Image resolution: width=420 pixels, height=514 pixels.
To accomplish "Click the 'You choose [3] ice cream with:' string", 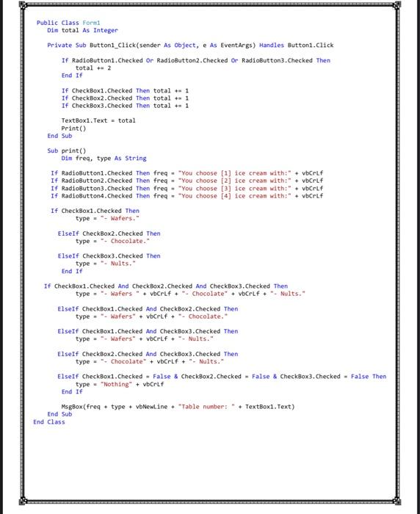I will pos(234,189).
